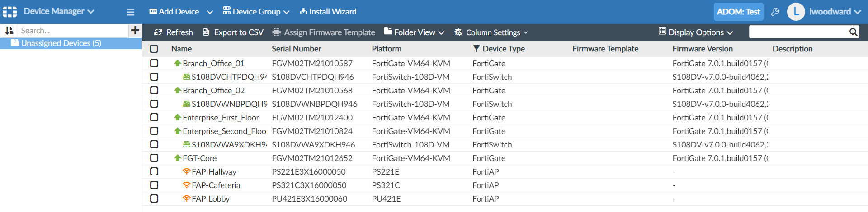
Task: Open the Add Device dropdown arrow
Action: [x=210, y=12]
